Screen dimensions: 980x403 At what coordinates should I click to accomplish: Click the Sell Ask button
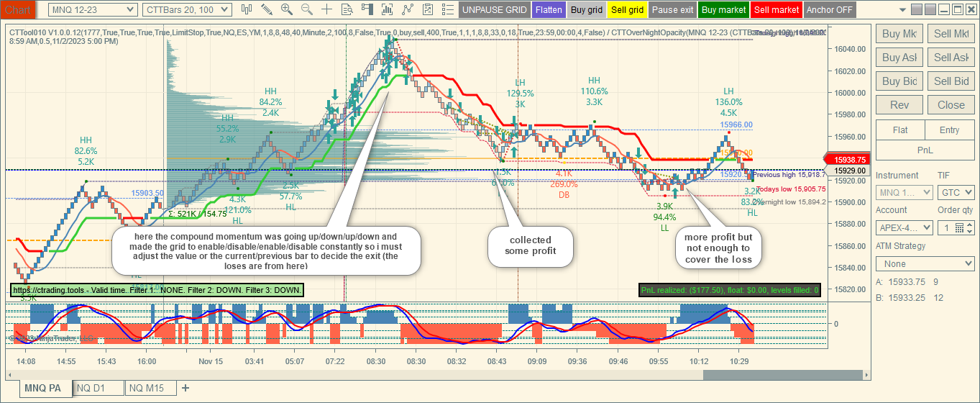(x=951, y=58)
